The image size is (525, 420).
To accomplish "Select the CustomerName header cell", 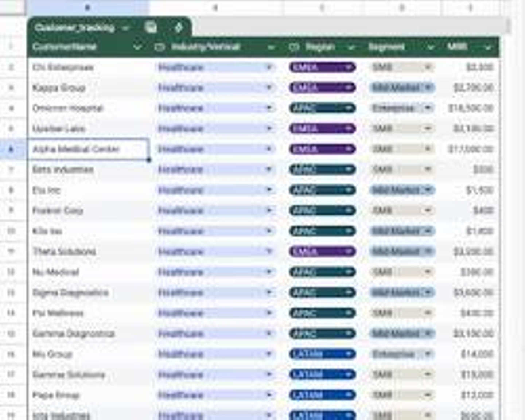I will point(88,47).
